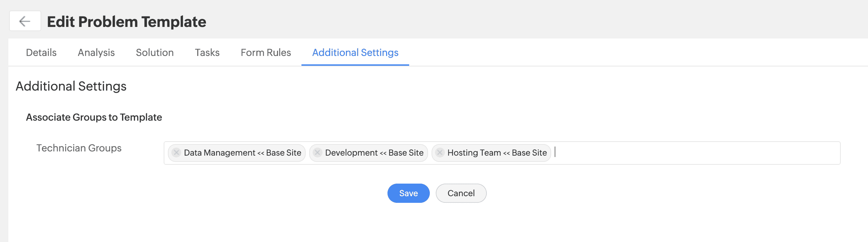Click the Data Management << Base Site label
The image size is (868, 242).
(242, 153)
